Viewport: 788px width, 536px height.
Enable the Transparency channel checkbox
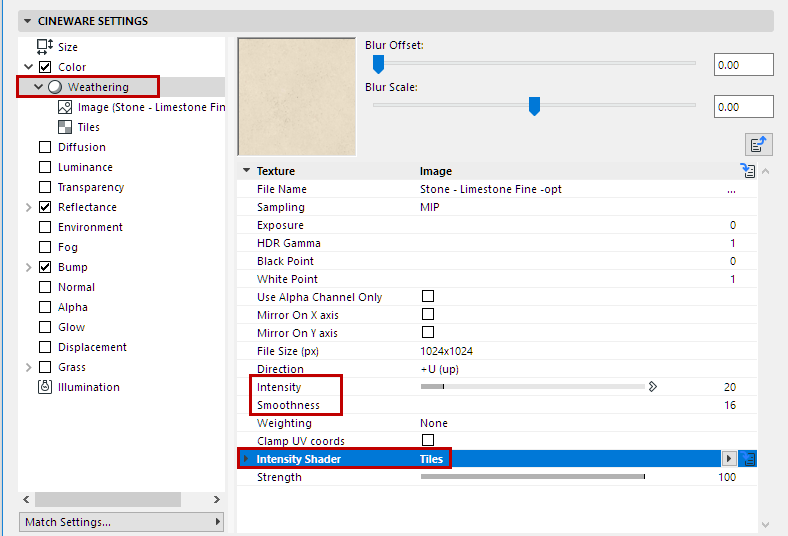[x=45, y=187]
